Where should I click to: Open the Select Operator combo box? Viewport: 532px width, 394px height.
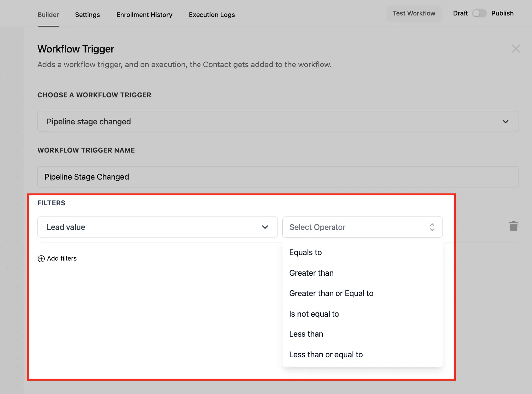(x=362, y=227)
